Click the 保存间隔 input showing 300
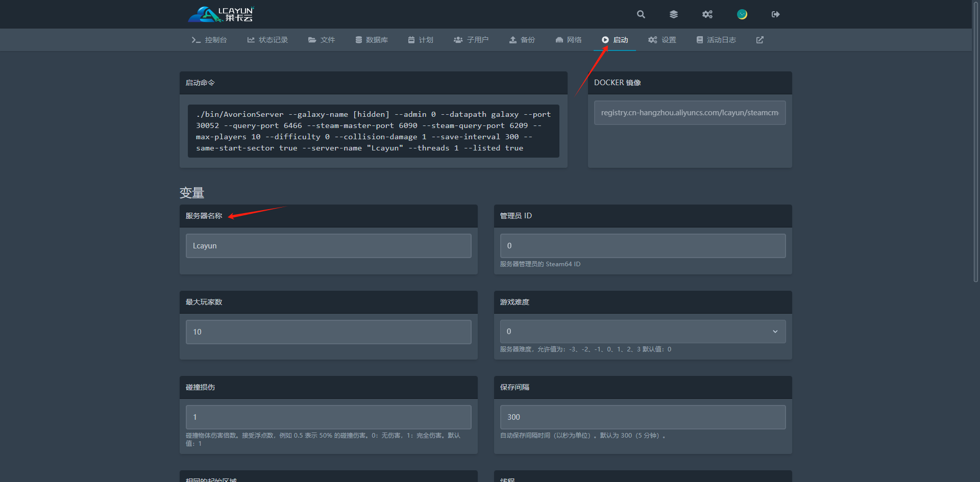Screen dimensions: 980x482 (x=643, y=417)
